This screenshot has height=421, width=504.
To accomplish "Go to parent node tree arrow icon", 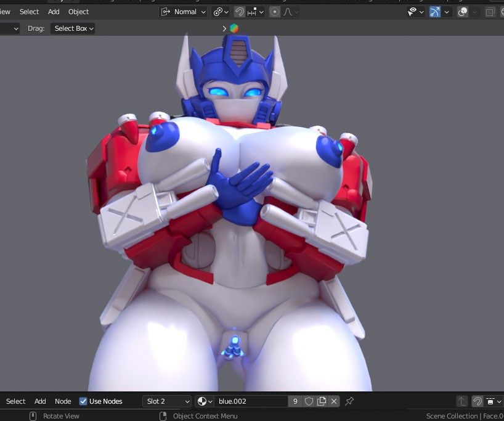I will tap(462, 401).
